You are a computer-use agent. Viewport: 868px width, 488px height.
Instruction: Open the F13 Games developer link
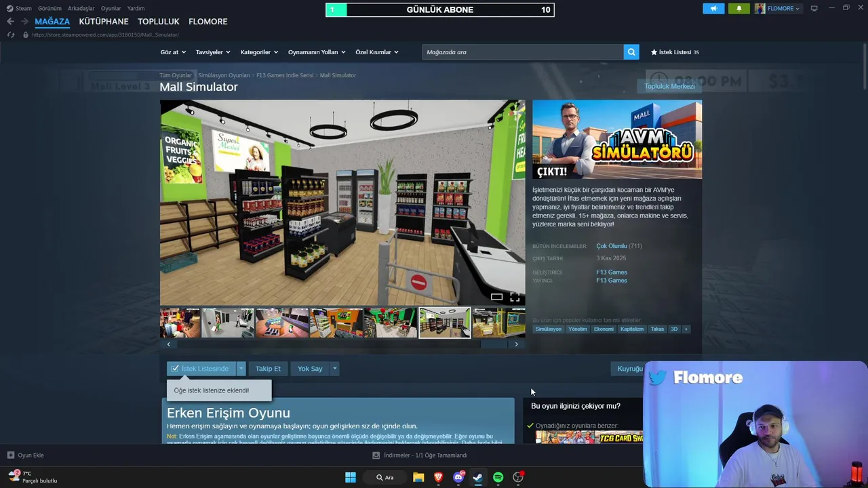pos(612,272)
